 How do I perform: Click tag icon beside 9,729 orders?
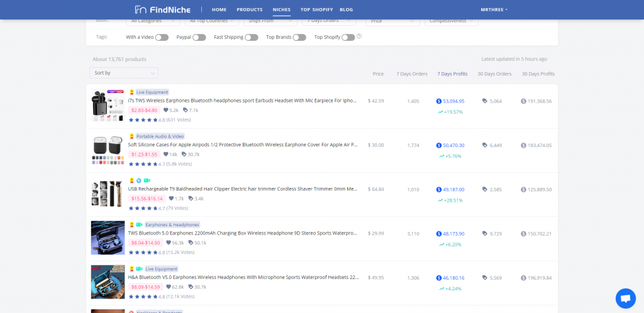(x=485, y=234)
